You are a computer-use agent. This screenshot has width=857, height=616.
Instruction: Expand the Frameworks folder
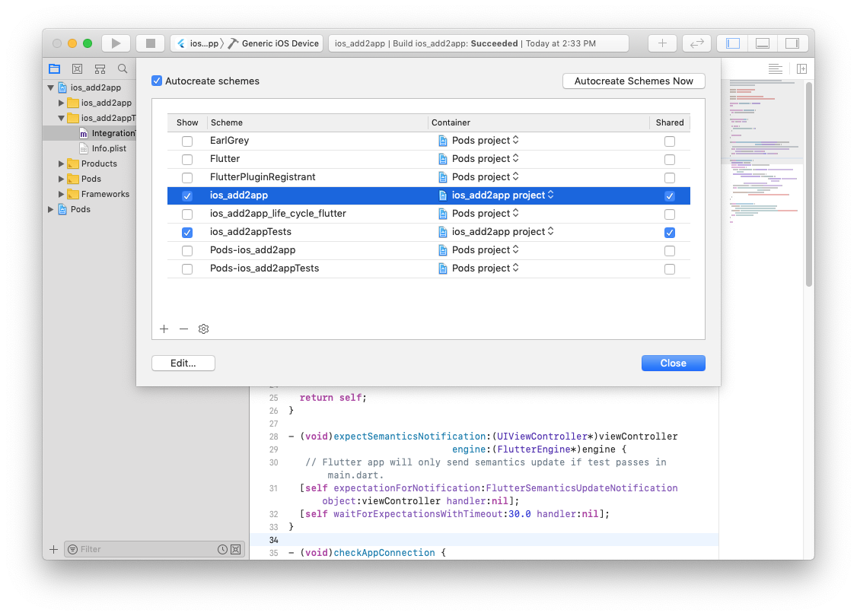tap(61, 194)
